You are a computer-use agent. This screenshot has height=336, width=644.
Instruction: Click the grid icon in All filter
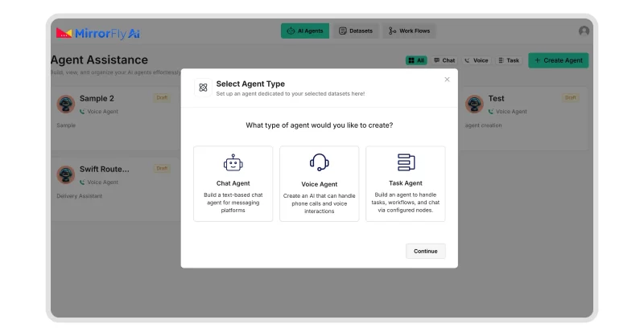tap(411, 60)
